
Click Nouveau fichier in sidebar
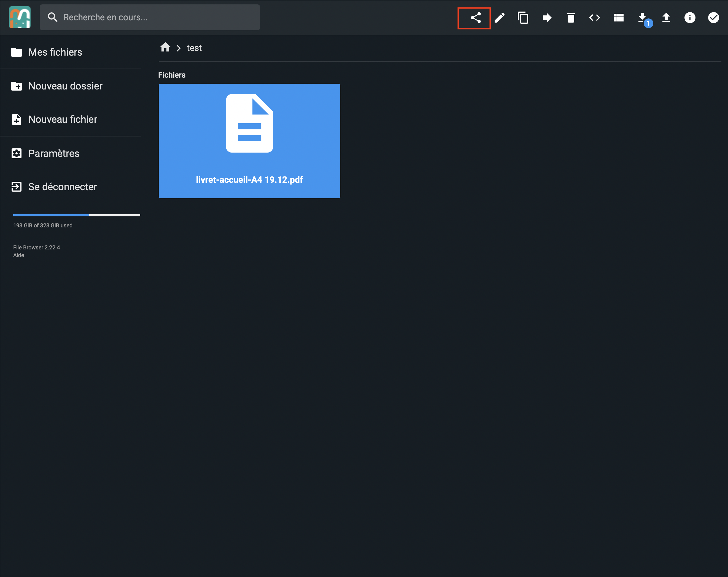(x=63, y=119)
